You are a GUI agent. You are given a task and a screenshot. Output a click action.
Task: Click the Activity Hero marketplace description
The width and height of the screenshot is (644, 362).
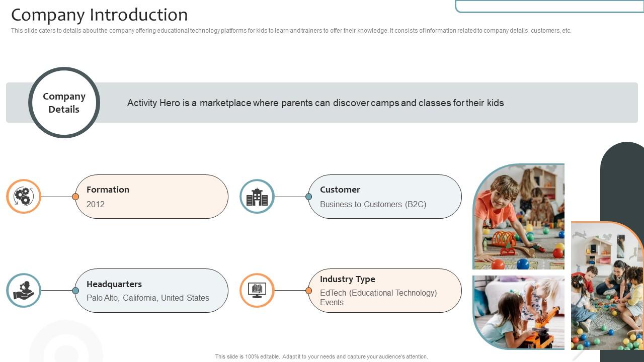pos(315,103)
